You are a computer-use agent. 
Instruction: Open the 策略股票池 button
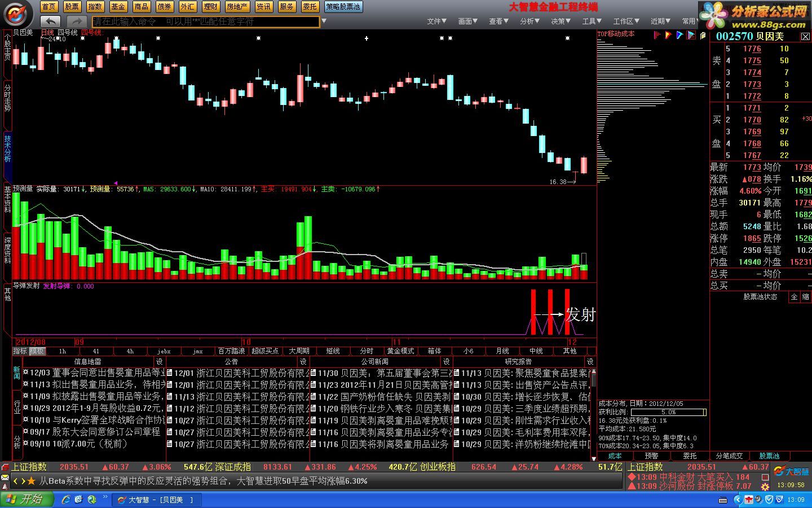pyautogui.click(x=343, y=7)
